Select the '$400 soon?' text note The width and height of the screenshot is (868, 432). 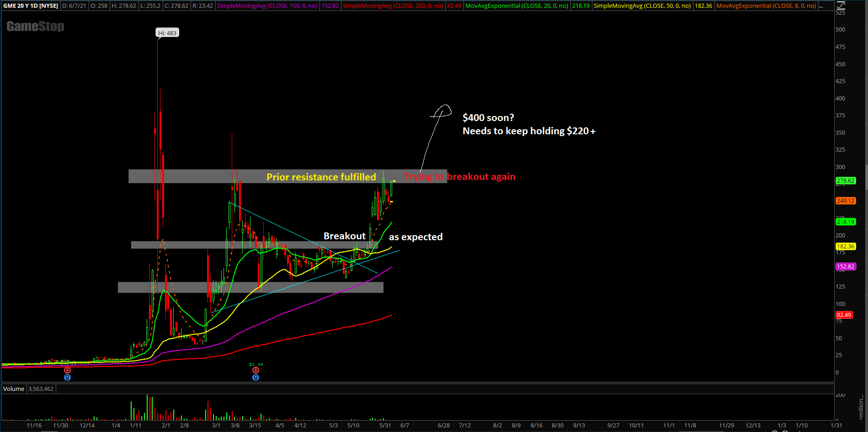(x=488, y=118)
